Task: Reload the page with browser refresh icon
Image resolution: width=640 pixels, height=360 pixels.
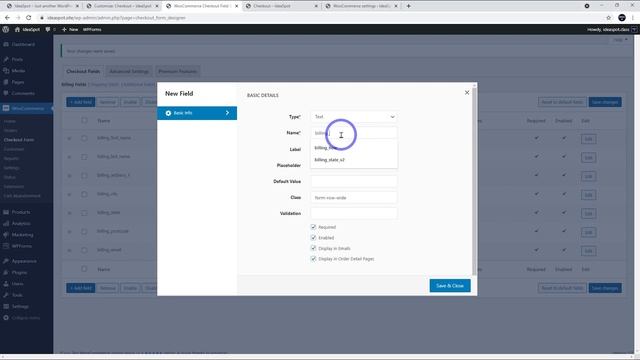Action: [29, 18]
